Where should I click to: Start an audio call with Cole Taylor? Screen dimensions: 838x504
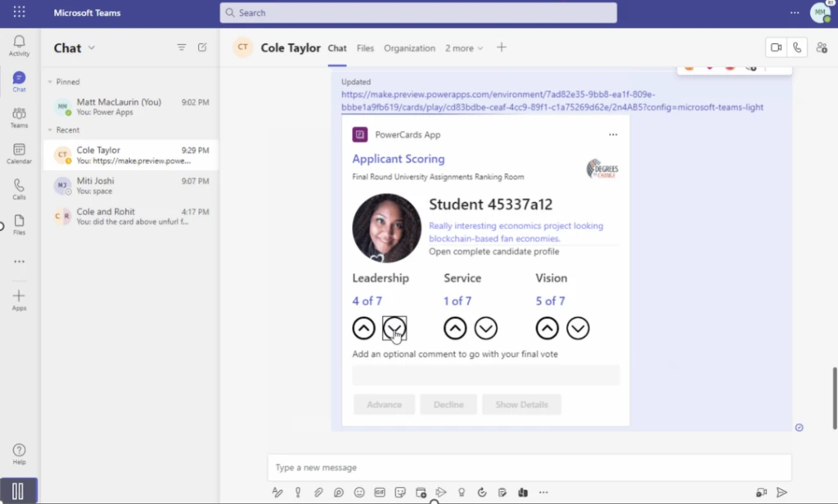(797, 47)
